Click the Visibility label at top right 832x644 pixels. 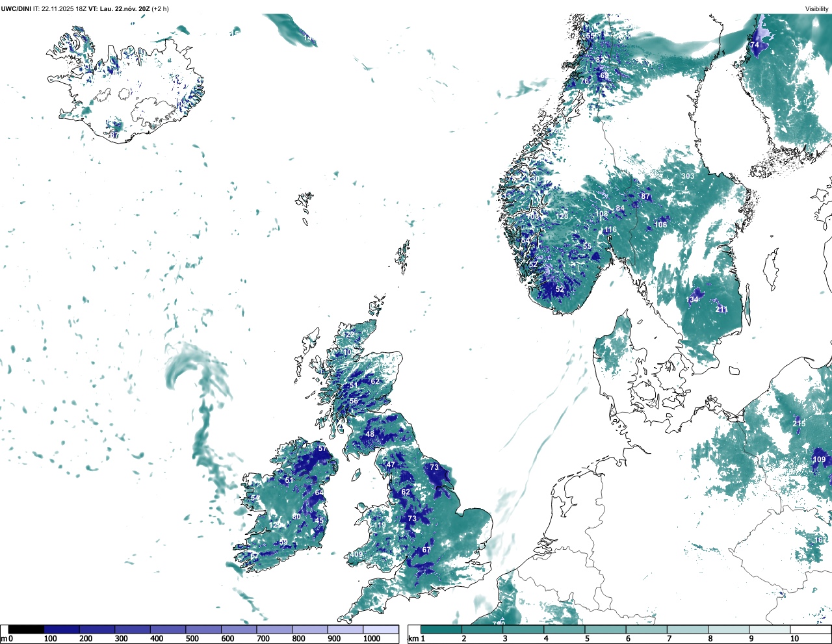(x=817, y=8)
